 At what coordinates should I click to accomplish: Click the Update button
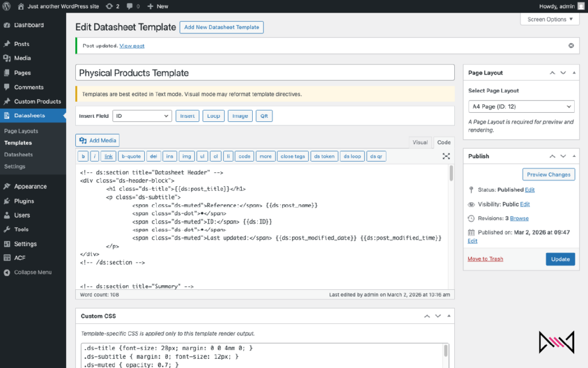tap(560, 259)
